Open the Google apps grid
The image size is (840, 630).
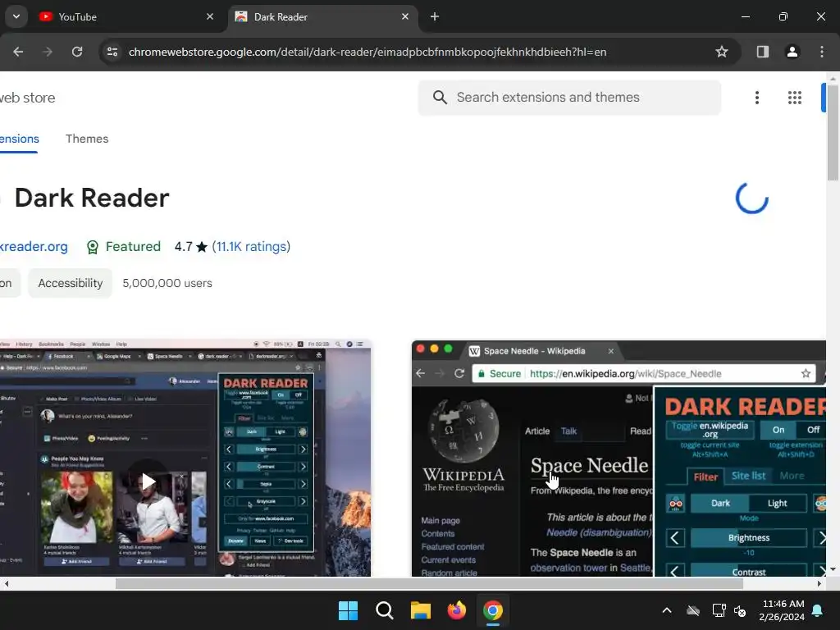[795, 98]
